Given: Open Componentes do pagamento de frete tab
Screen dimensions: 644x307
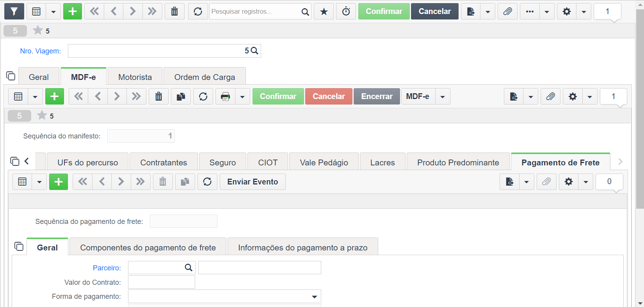Looking at the screenshot, I should click(x=148, y=247).
